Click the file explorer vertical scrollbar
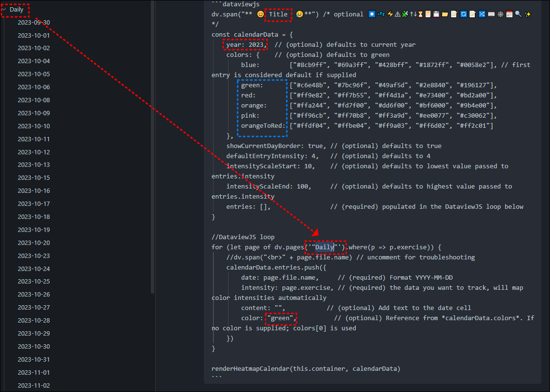Viewport: 550px width, 392px height. (x=153, y=147)
